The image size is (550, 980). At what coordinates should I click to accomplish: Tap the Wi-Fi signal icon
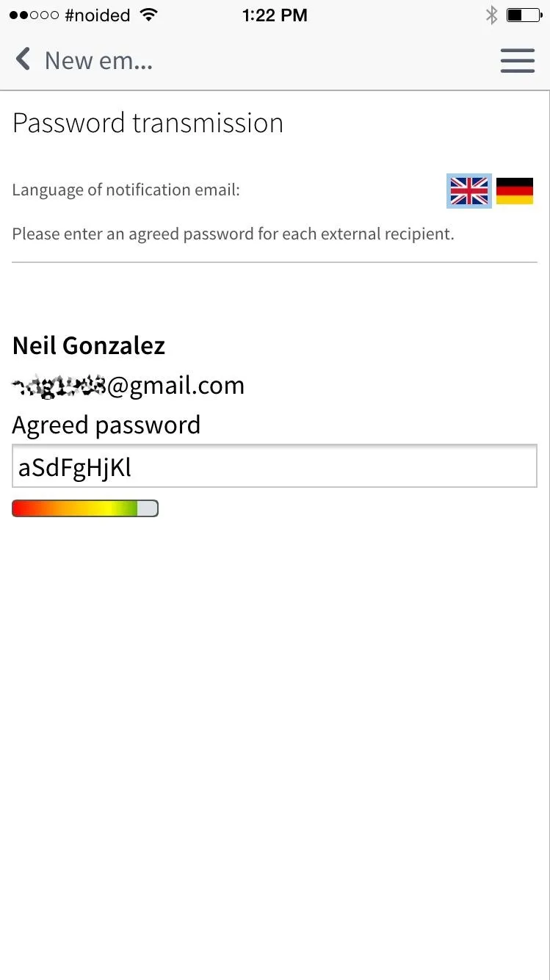pos(148,15)
